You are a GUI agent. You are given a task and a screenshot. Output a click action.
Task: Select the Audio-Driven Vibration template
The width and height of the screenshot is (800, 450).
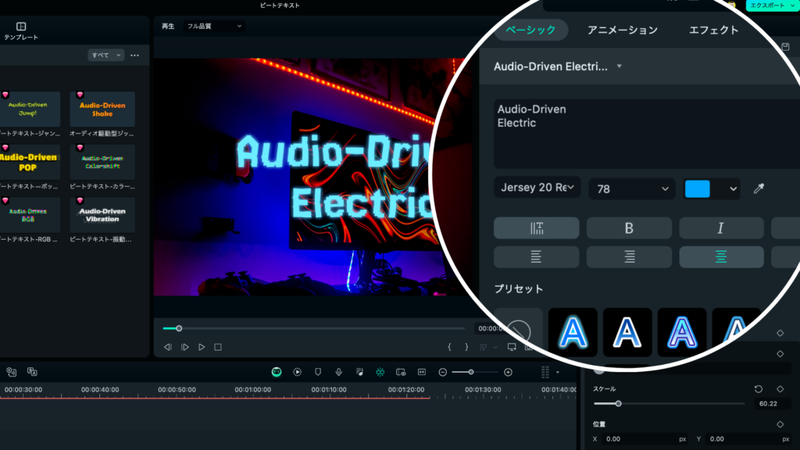coord(102,215)
